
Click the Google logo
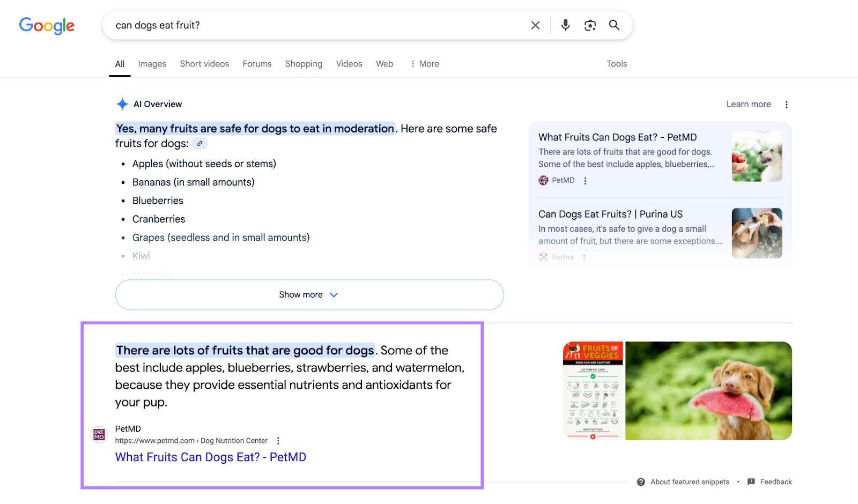tap(47, 26)
